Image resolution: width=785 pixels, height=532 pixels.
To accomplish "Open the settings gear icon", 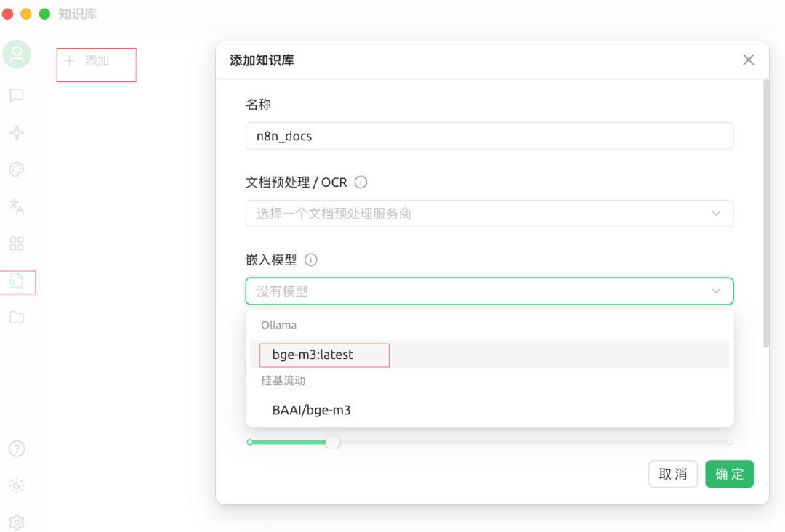I will [17, 522].
